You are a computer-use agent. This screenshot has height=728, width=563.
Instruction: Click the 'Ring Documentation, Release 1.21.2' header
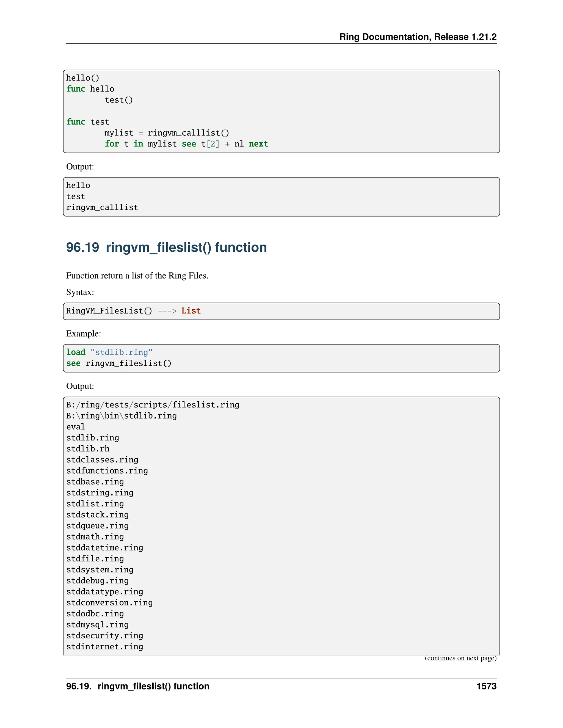[x=418, y=37]
